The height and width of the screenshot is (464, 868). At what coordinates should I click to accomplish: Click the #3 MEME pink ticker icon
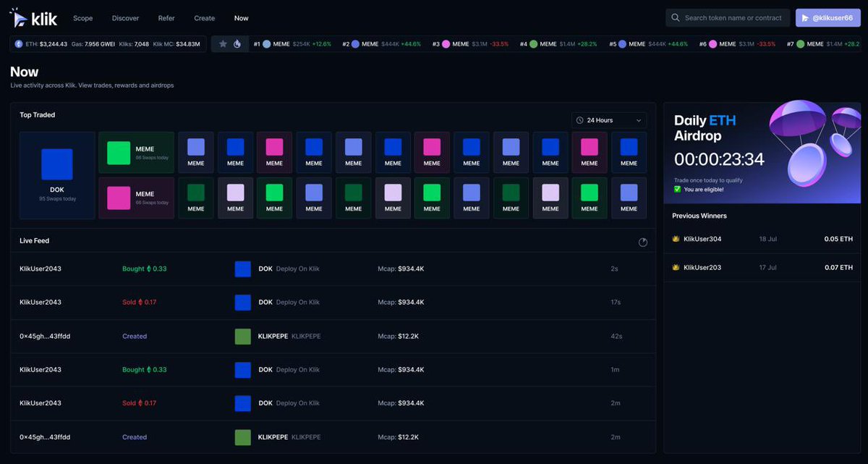(446, 44)
